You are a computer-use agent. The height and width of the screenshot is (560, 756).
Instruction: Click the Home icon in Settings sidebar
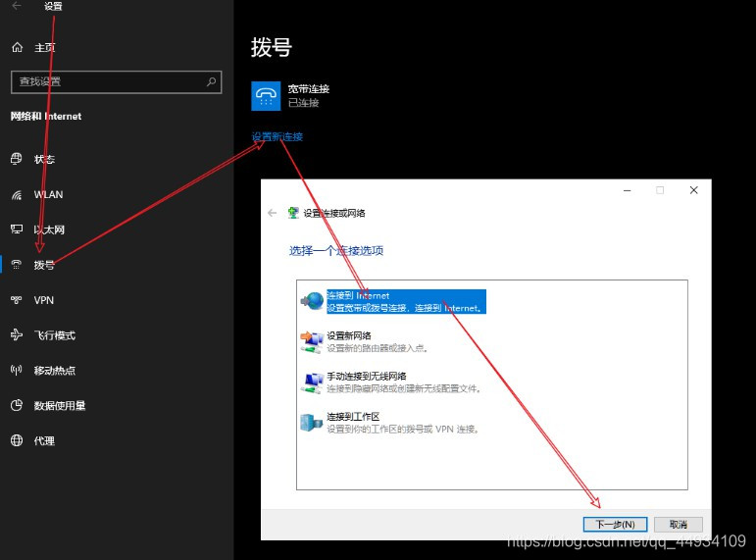[18, 47]
